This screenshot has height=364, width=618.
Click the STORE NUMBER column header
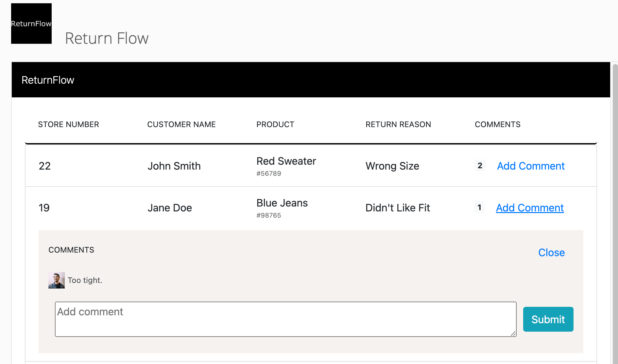pyautogui.click(x=68, y=124)
